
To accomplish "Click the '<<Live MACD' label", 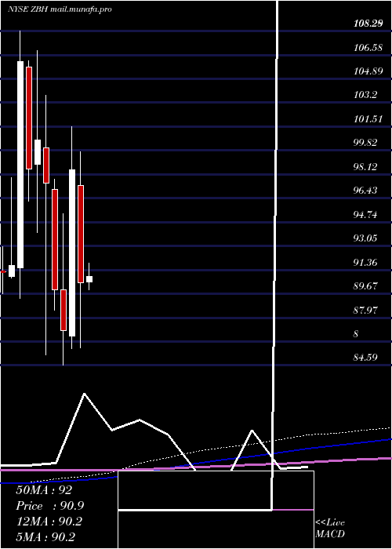I will click(330, 528).
